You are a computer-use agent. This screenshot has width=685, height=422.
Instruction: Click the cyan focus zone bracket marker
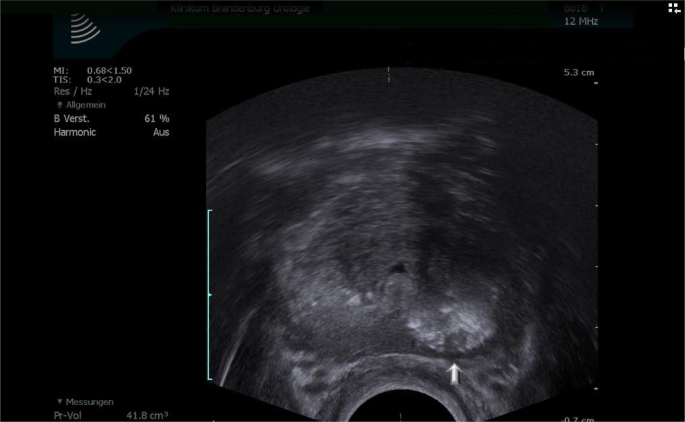(210, 295)
